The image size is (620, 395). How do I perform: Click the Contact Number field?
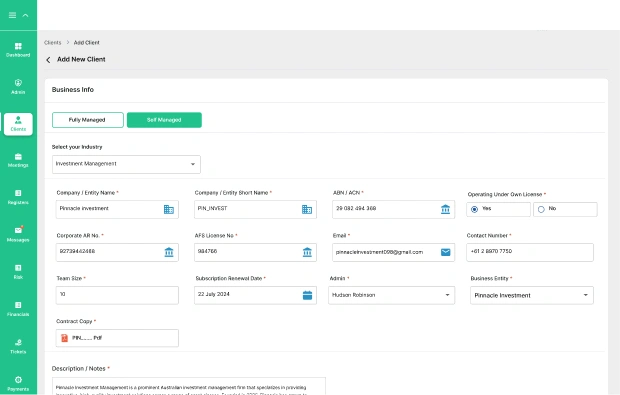(530, 252)
